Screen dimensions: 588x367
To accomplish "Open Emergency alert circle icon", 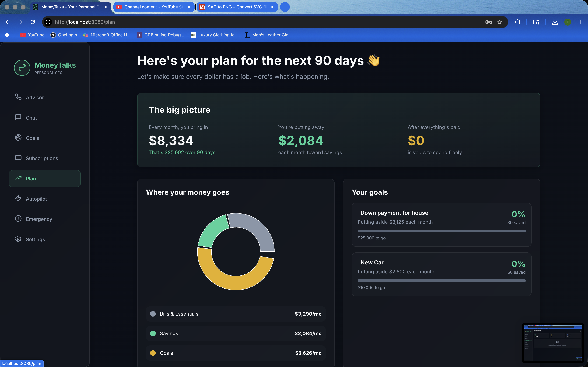I will [18, 218].
